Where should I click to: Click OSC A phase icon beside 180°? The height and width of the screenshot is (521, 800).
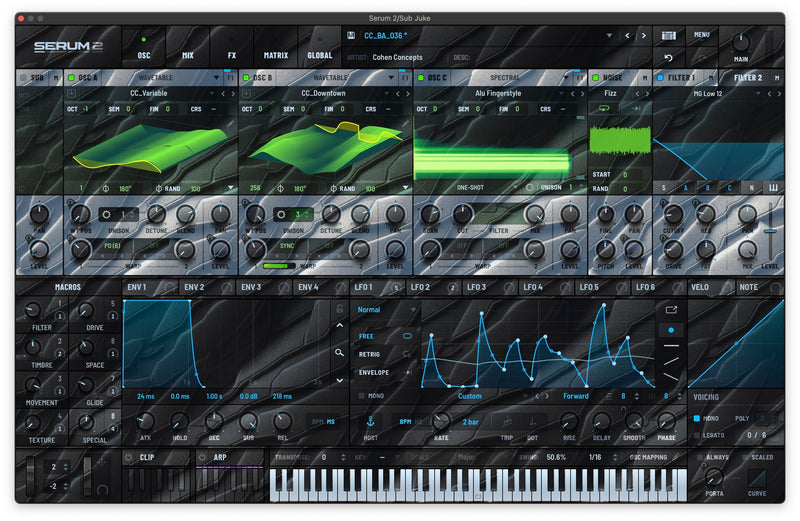pos(106,188)
